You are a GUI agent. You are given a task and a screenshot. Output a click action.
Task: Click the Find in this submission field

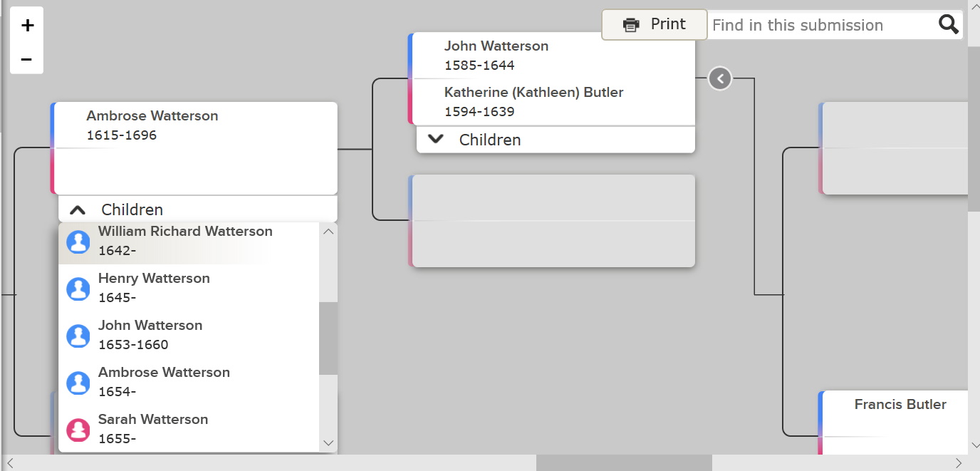(x=819, y=26)
